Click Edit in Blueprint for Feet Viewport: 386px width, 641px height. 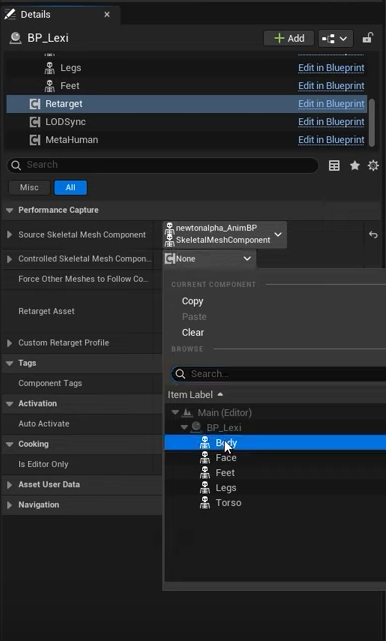331,86
